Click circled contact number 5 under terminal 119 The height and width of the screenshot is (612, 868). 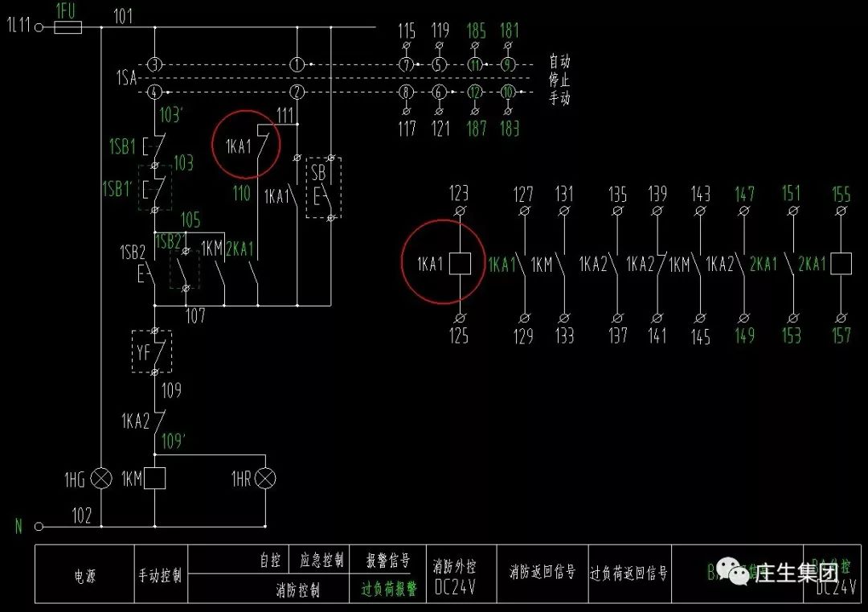pyautogui.click(x=439, y=65)
